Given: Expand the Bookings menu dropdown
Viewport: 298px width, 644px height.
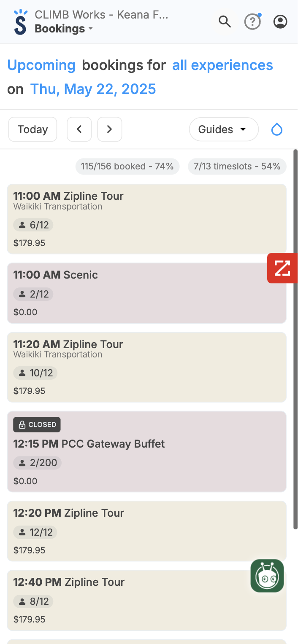Looking at the screenshot, I should point(63,29).
